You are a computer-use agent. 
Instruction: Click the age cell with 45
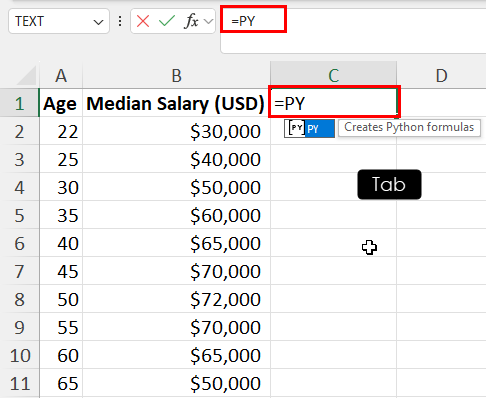click(61, 271)
